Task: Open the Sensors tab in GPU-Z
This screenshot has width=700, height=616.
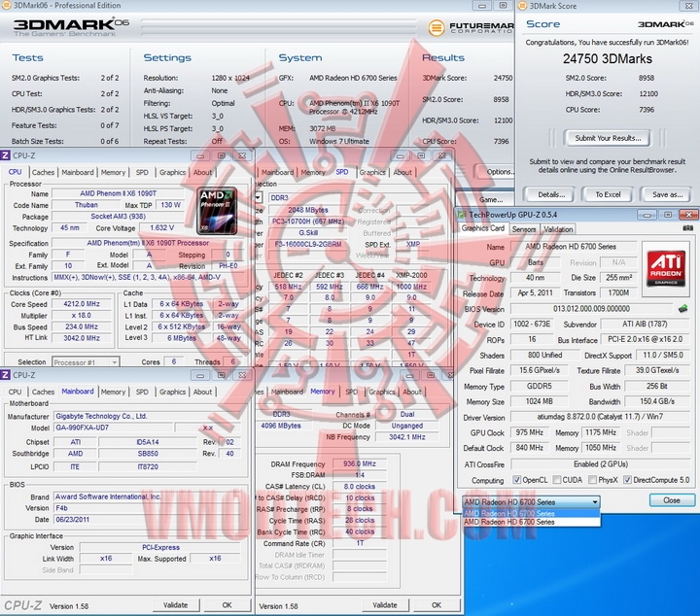Action: pyautogui.click(x=524, y=229)
